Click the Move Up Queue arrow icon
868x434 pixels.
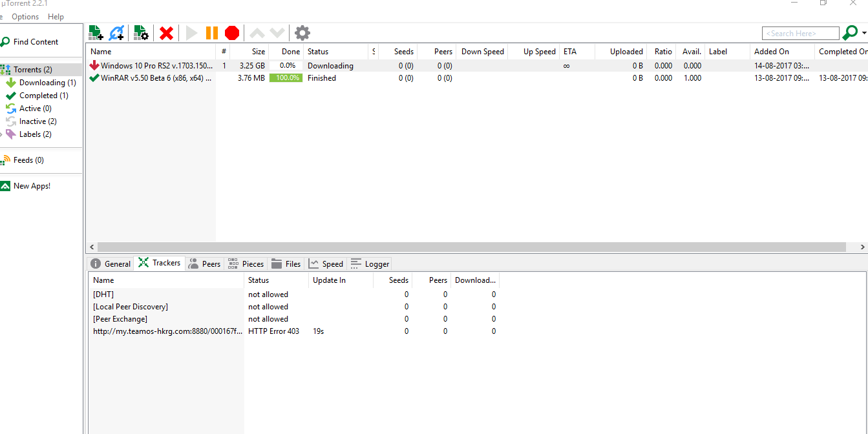coord(257,33)
